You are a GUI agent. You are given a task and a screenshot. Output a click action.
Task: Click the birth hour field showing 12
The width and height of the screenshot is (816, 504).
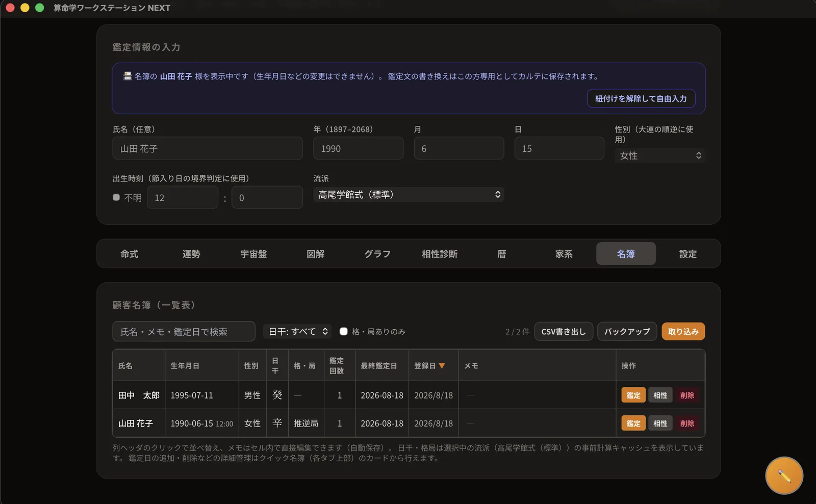pos(183,197)
